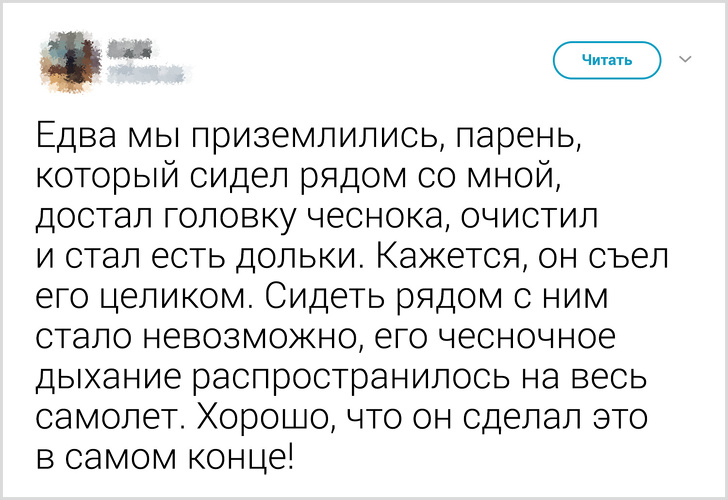This screenshot has width=728, height=500.
Task: Open the blurred display name of the author
Action: click(132, 48)
